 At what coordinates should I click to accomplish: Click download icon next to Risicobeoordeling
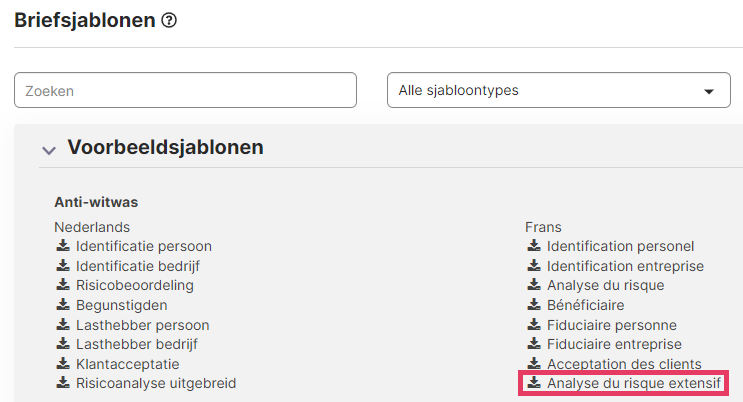click(x=63, y=284)
